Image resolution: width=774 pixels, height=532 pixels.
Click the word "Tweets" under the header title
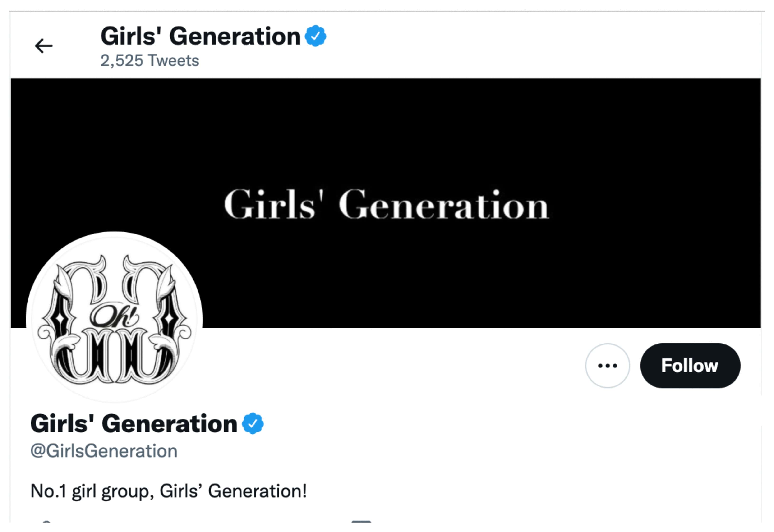[x=173, y=61]
